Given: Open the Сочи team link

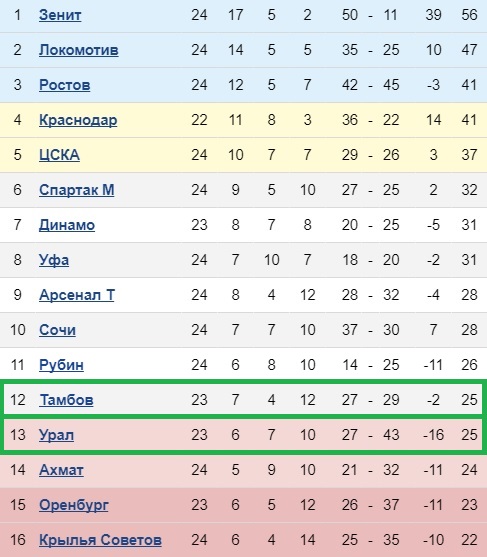Looking at the screenshot, I should click(57, 330).
